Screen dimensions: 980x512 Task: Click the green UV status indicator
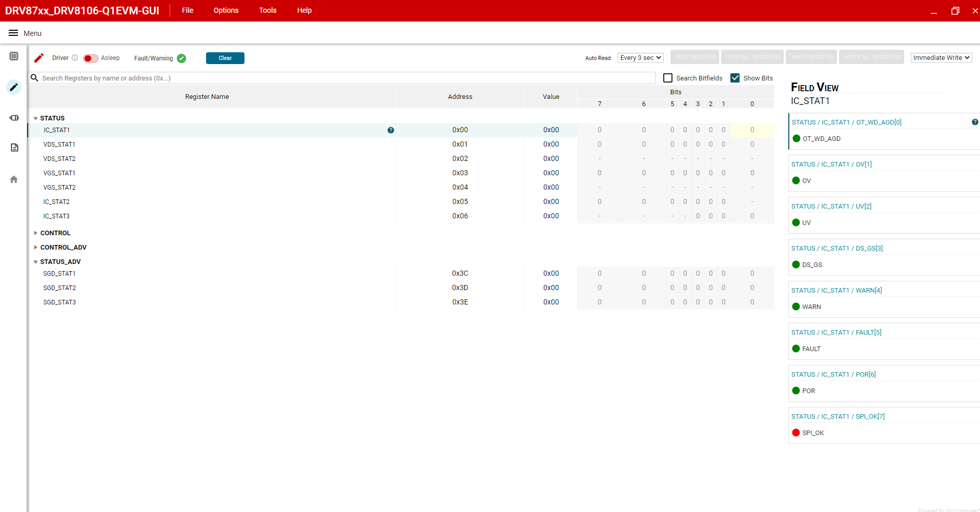796,222
